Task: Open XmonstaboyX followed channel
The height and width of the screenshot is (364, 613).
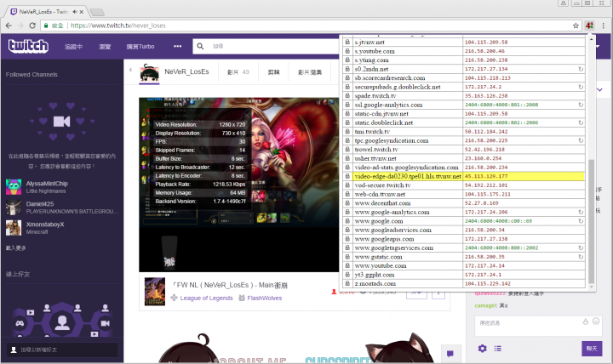Action: pos(62,228)
